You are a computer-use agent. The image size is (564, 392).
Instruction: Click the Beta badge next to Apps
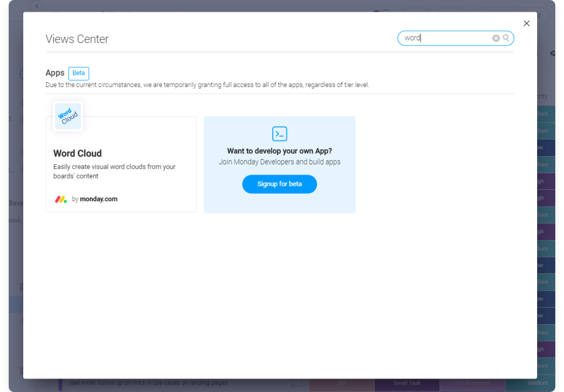coord(78,73)
